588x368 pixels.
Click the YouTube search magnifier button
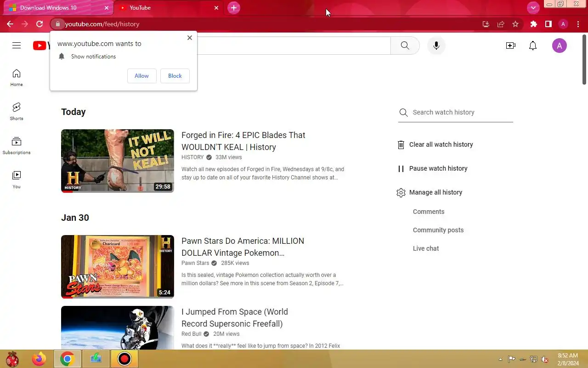405,46
